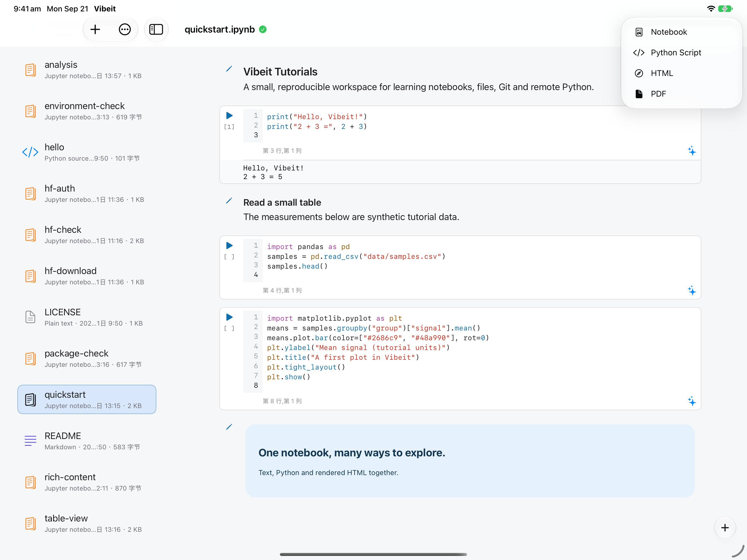Viewport: 747px width, 560px height.
Task: Add a new cell with the floating plus button
Action: (725, 528)
